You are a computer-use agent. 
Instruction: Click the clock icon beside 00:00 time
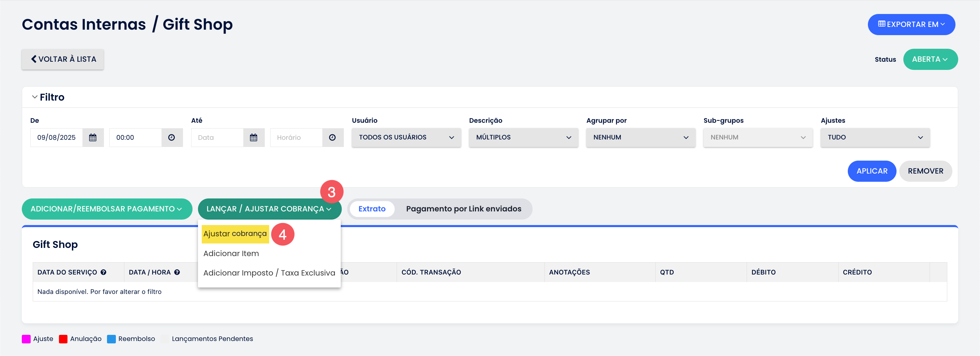coord(172,137)
